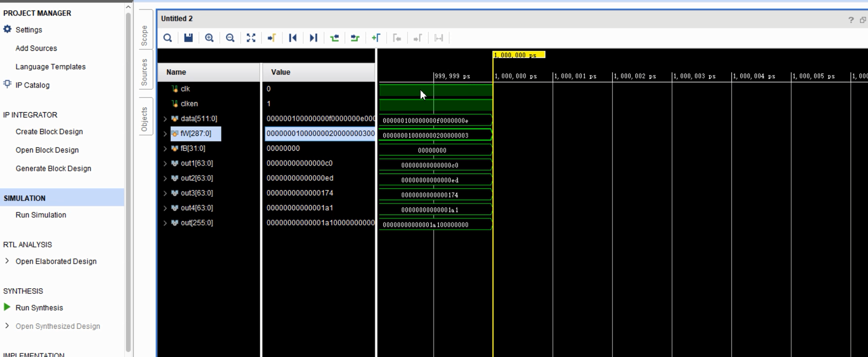Expand the out2[63:0] bus

coord(165,178)
